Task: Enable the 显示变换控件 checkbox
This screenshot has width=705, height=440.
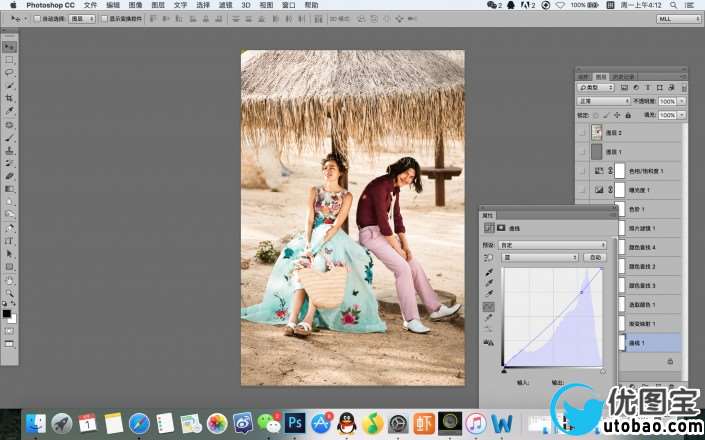Action: pyautogui.click(x=105, y=18)
